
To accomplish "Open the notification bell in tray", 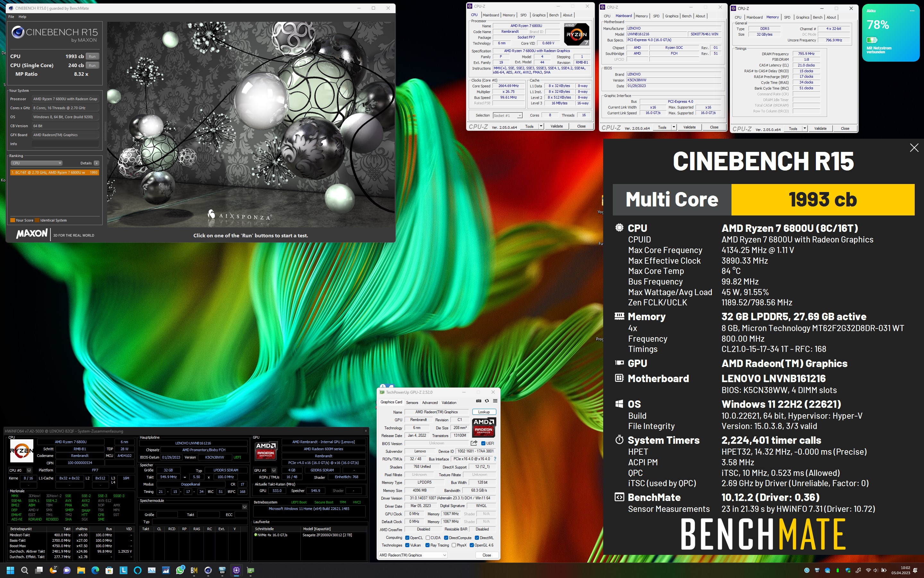I will tap(915, 570).
